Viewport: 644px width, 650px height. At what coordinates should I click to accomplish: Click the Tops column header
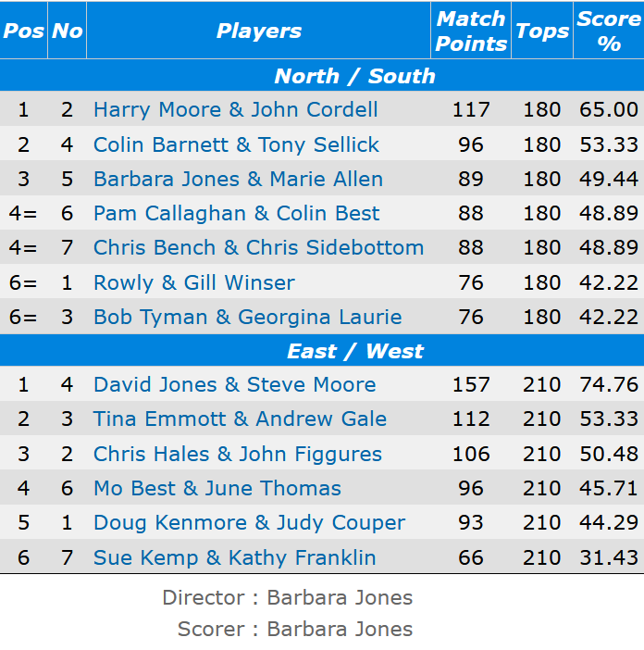tap(541, 31)
